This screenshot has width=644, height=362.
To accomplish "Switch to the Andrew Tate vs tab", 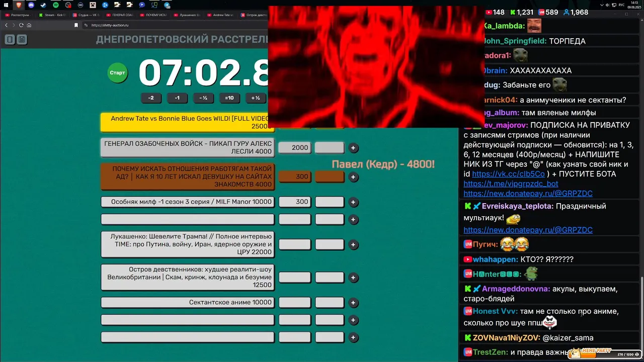I will tap(220, 15).
